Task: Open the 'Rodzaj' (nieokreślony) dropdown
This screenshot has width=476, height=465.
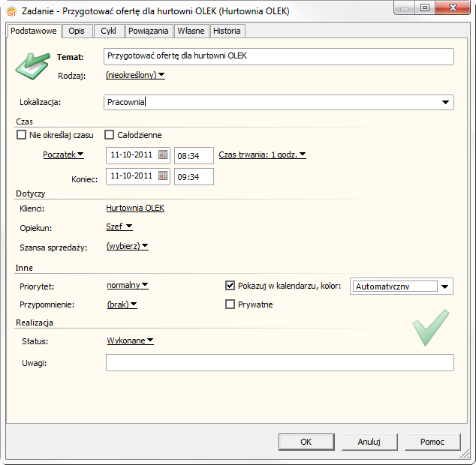Action: [x=135, y=75]
